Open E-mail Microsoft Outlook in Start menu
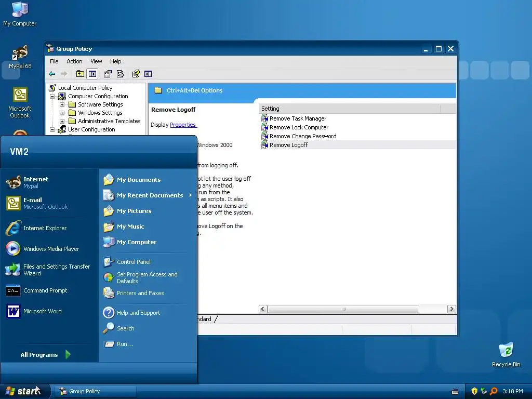The width and height of the screenshot is (532, 399). pyautogui.click(x=37, y=203)
